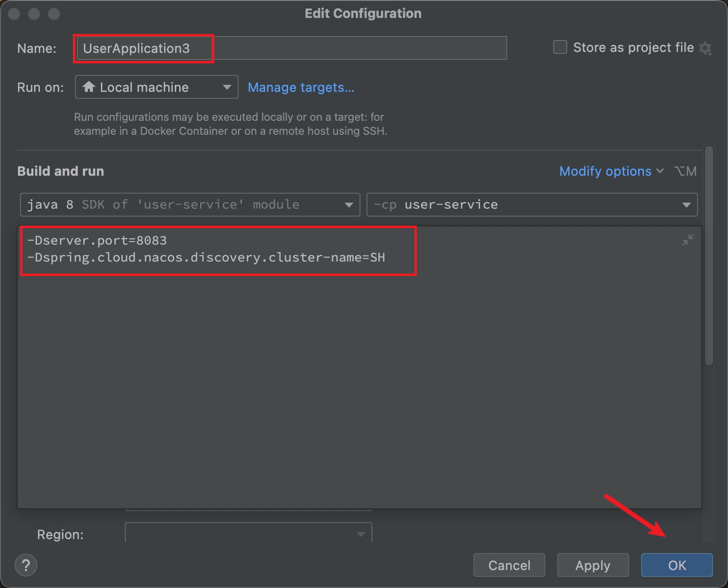Click the -Dserver.port=8083 line
728x588 pixels.
pos(97,241)
